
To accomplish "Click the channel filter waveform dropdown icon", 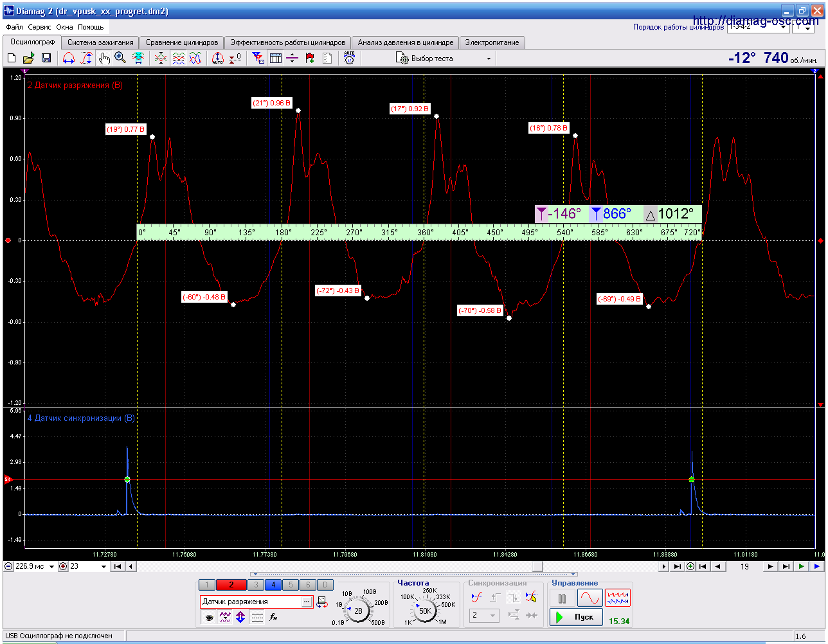I will [x=225, y=618].
